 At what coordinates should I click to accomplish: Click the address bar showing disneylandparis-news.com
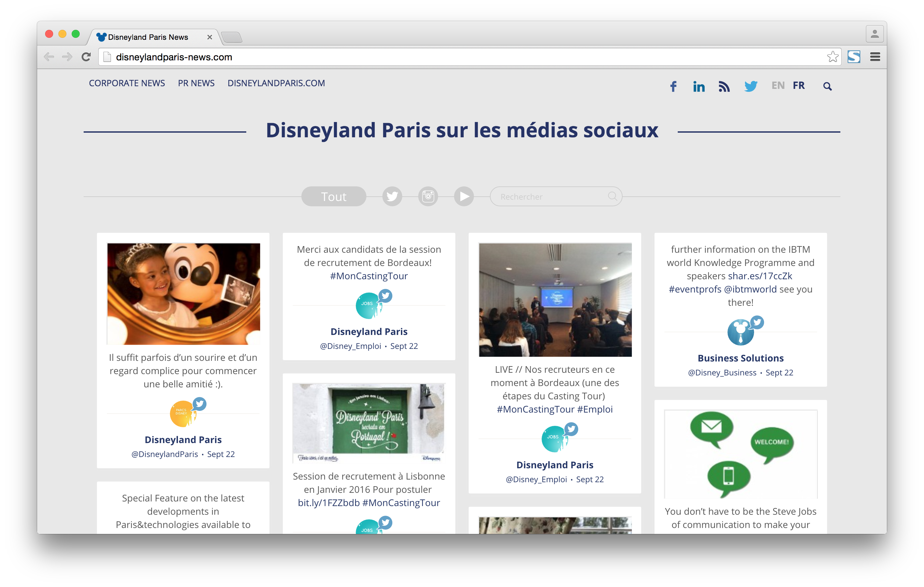click(x=470, y=57)
